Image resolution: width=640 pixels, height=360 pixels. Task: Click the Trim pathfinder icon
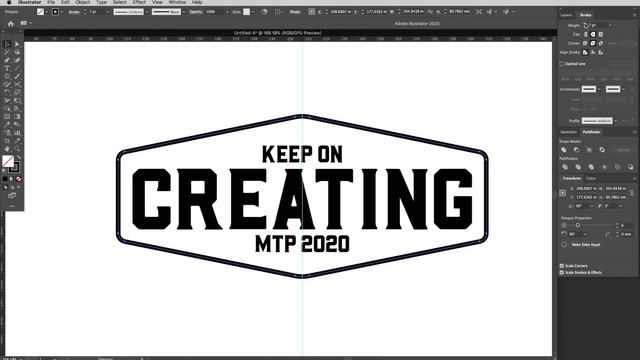pos(578,167)
